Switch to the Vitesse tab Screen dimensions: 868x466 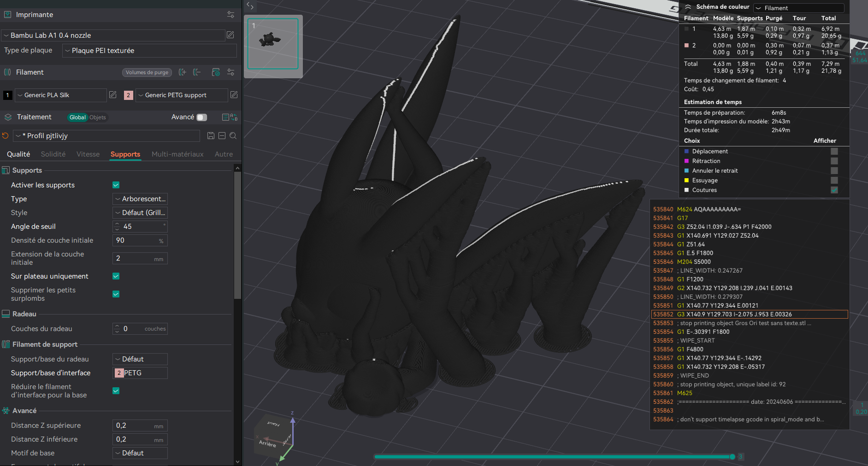pos(88,154)
